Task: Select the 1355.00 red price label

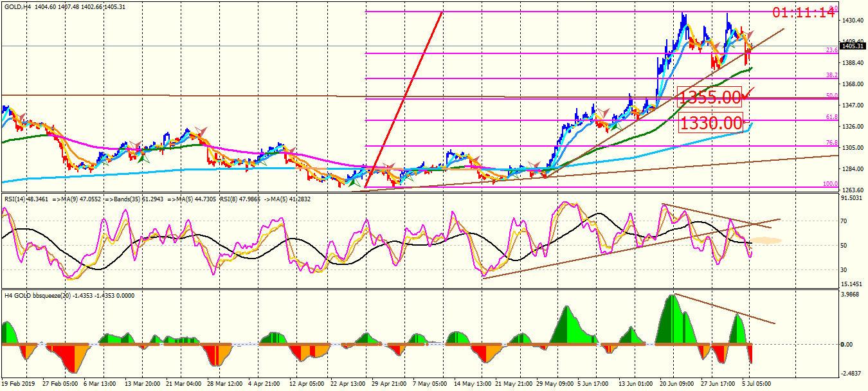Action: pos(710,97)
